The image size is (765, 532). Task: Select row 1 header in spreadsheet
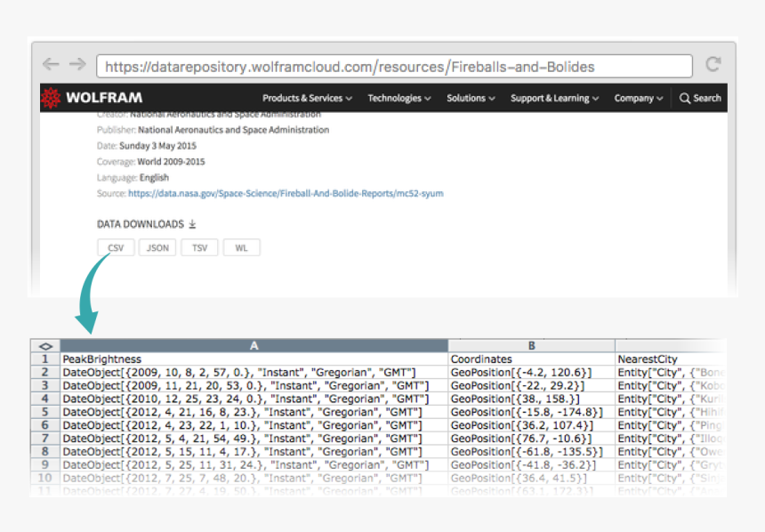pos(45,359)
